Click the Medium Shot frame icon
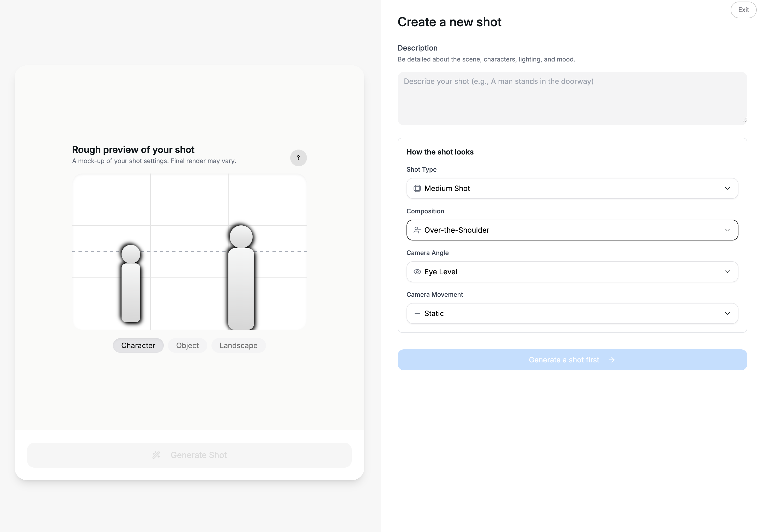 (x=417, y=189)
